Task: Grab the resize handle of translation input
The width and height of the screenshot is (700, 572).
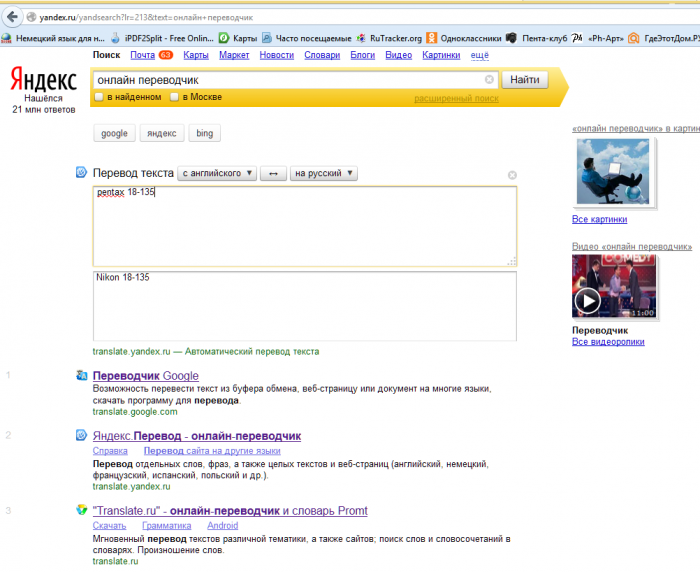Action: click(512, 262)
